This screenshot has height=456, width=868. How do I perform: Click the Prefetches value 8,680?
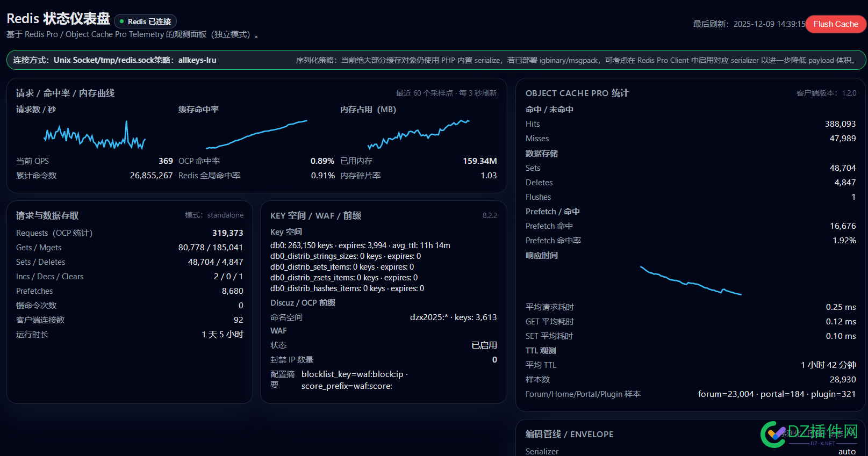[233, 291]
